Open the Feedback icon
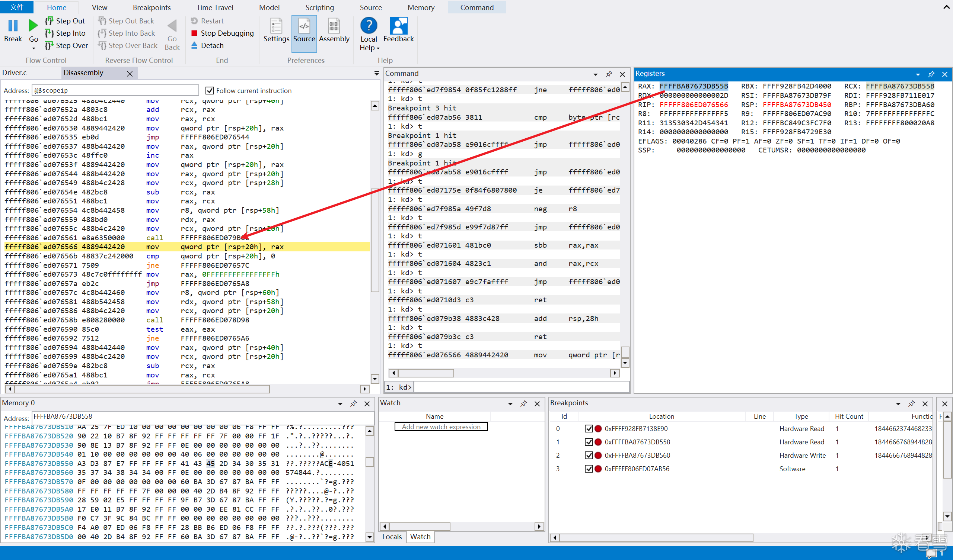 tap(398, 26)
